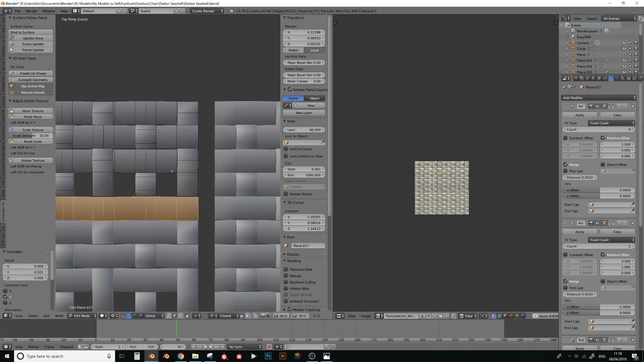
Task: Enable the Lock Camera to View checkbox
Action: 286,156
